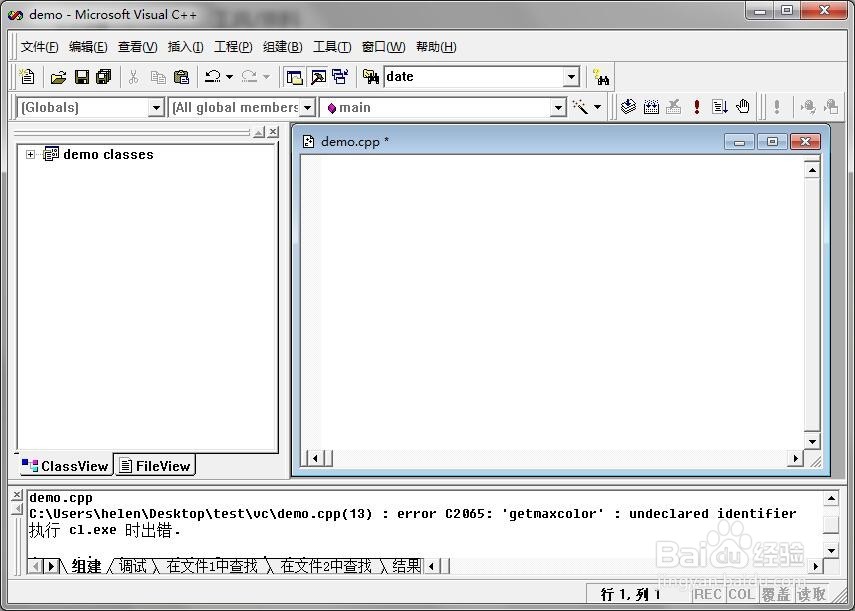Viewport: 855px width, 611px height.
Task: Click the Build icon on build toolbar
Action: click(x=651, y=107)
